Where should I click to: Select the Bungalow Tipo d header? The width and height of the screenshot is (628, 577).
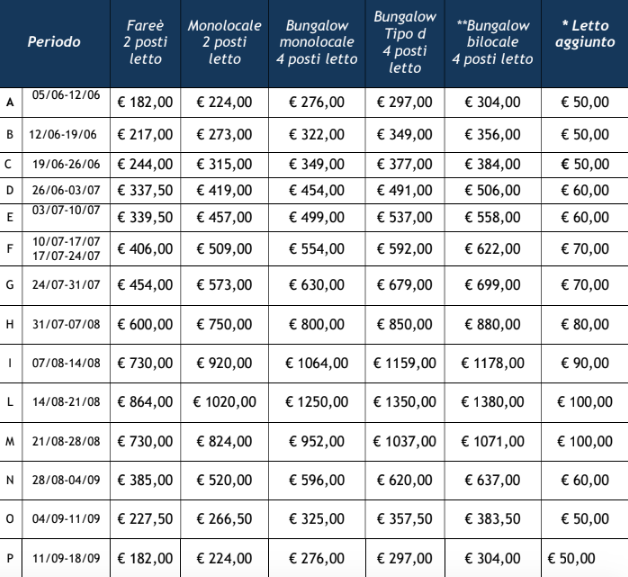(405, 42)
